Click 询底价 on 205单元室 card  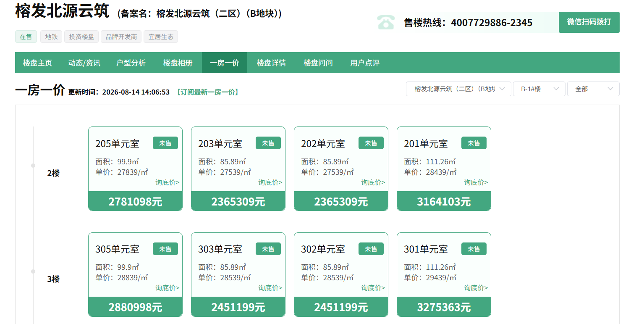click(x=168, y=182)
